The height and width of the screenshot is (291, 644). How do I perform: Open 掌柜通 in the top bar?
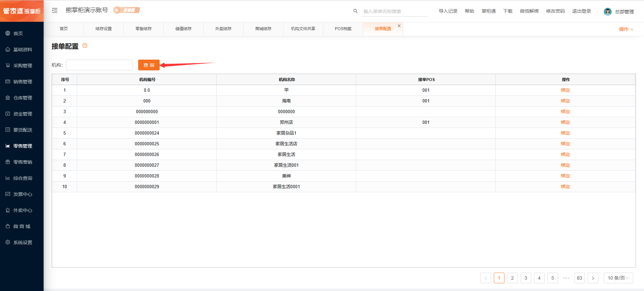(489, 11)
